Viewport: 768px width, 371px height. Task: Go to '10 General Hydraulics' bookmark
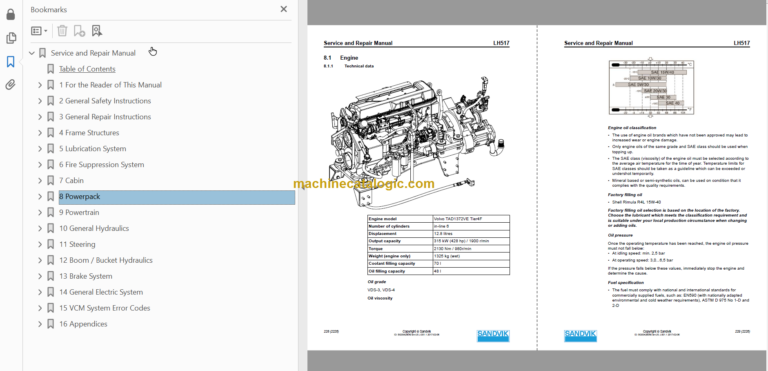[x=94, y=228]
